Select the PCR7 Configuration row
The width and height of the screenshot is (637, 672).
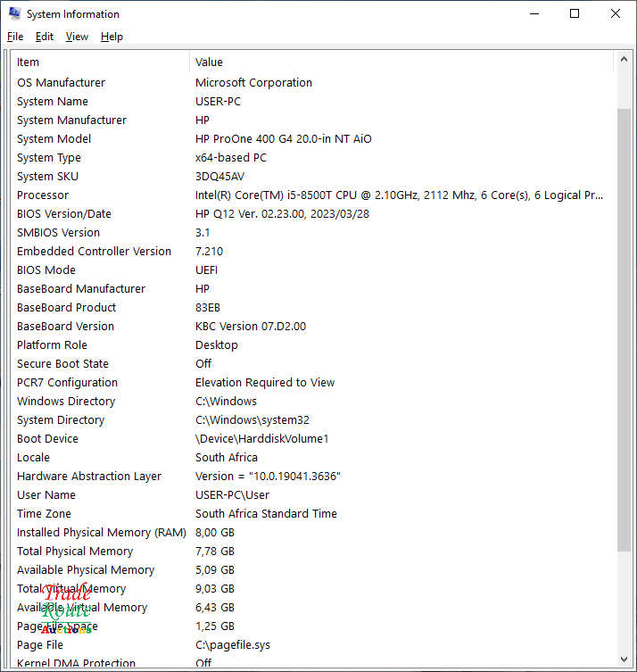tap(312, 383)
